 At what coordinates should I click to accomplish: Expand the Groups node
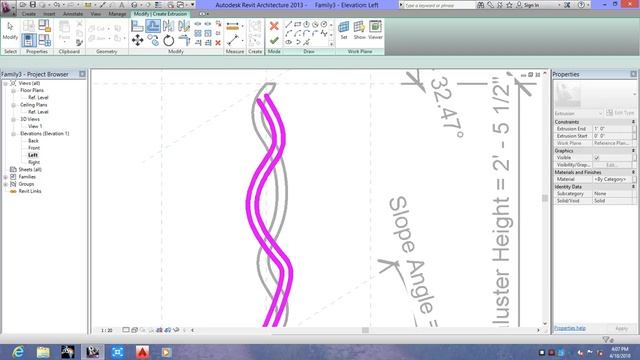(6, 184)
